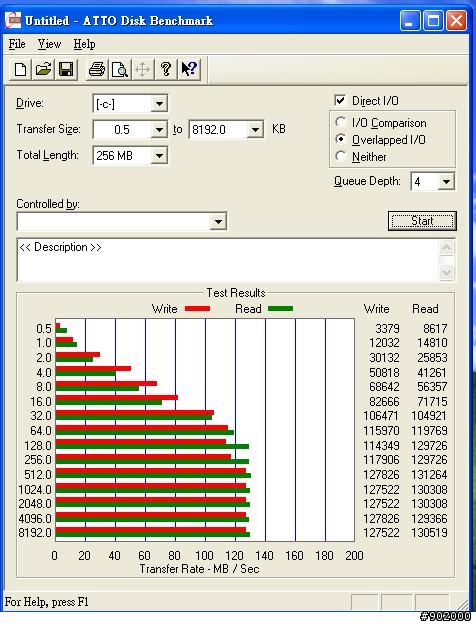The height and width of the screenshot is (624, 476).
Task: Click the New document toolbar icon
Action: (x=21, y=70)
